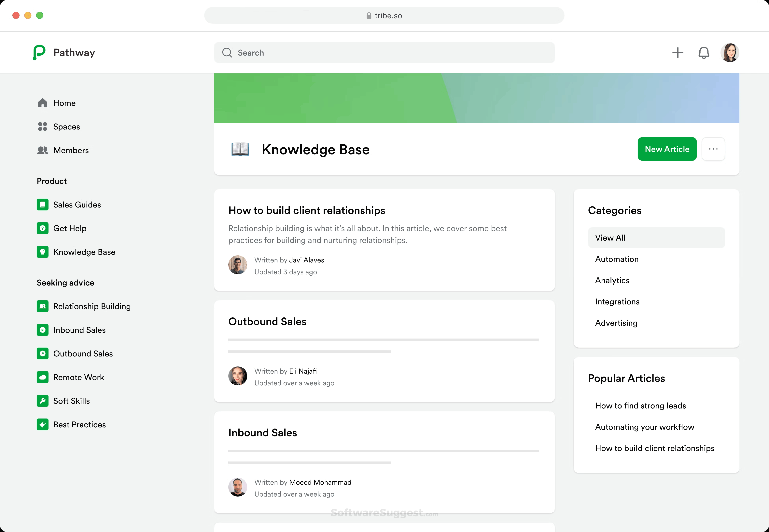Open your profile avatar in top right
Screen dimensions: 769x532
730,52
